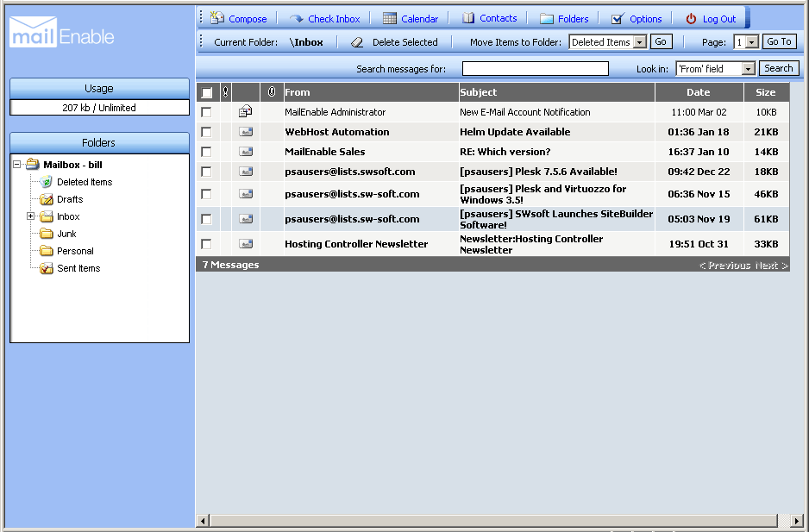Image resolution: width=809 pixels, height=532 pixels.
Task: Click the Search button
Action: (777, 68)
